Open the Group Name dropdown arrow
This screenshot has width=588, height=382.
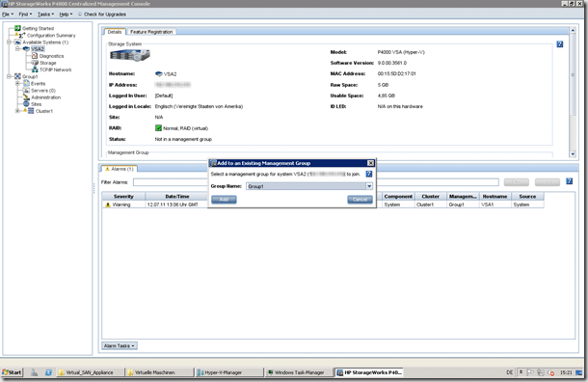point(369,186)
